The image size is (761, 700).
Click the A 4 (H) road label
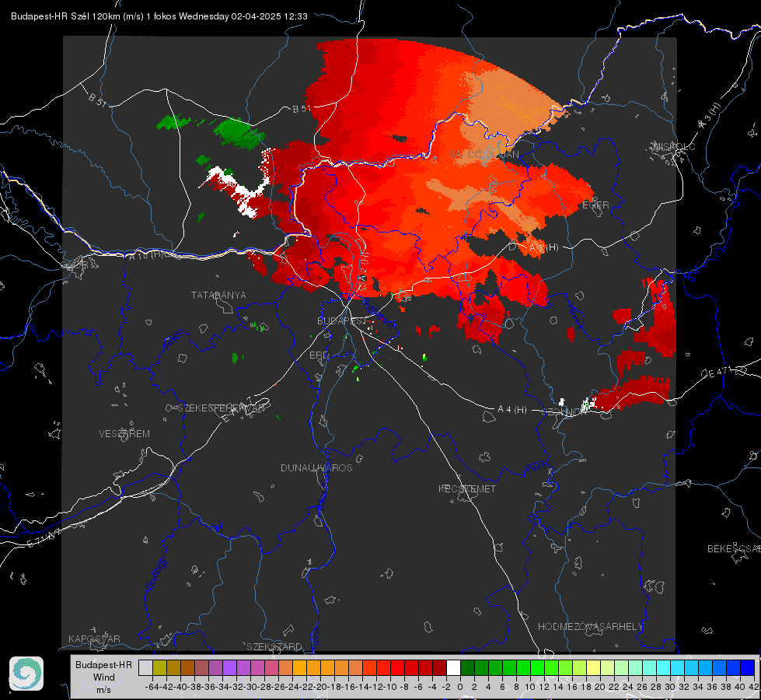(x=512, y=410)
